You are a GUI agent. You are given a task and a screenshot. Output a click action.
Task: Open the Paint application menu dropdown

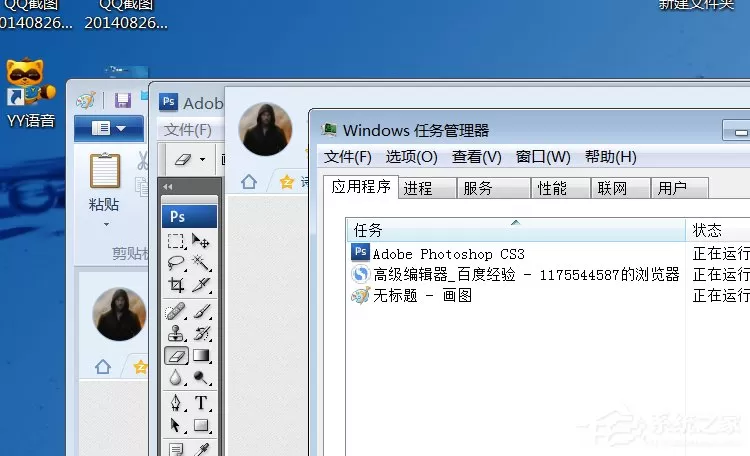tap(109, 128)
